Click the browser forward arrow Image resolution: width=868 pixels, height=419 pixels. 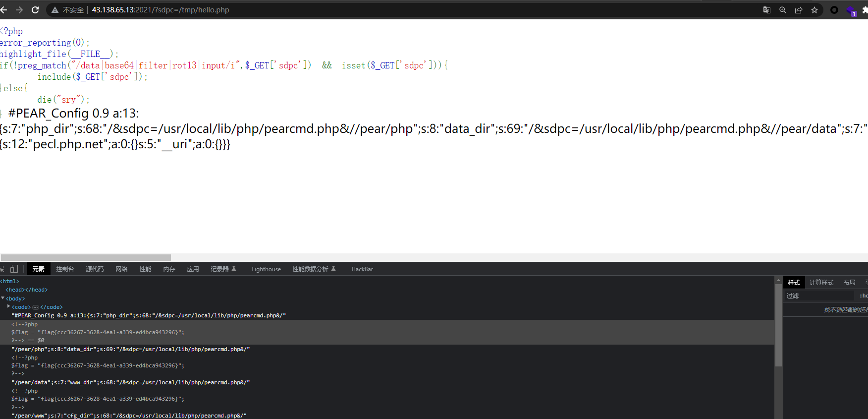coord(19,10)
